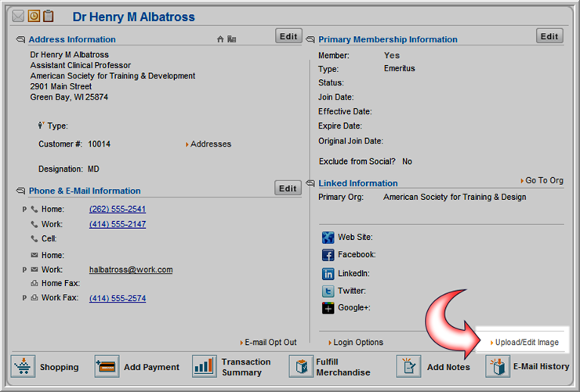580x392 pixels.
Task: Click the LinkedIn icon
Action: click(x=328, y=274)
